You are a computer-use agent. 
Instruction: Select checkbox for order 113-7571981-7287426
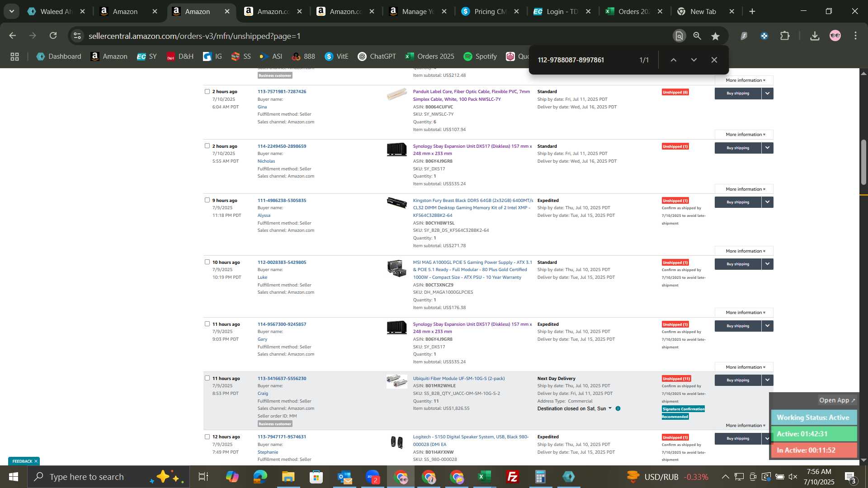pos(207,91)
